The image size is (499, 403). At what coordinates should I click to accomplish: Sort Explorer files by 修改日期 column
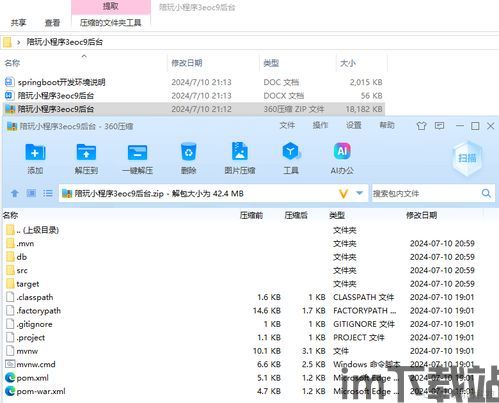coord(187,63)
